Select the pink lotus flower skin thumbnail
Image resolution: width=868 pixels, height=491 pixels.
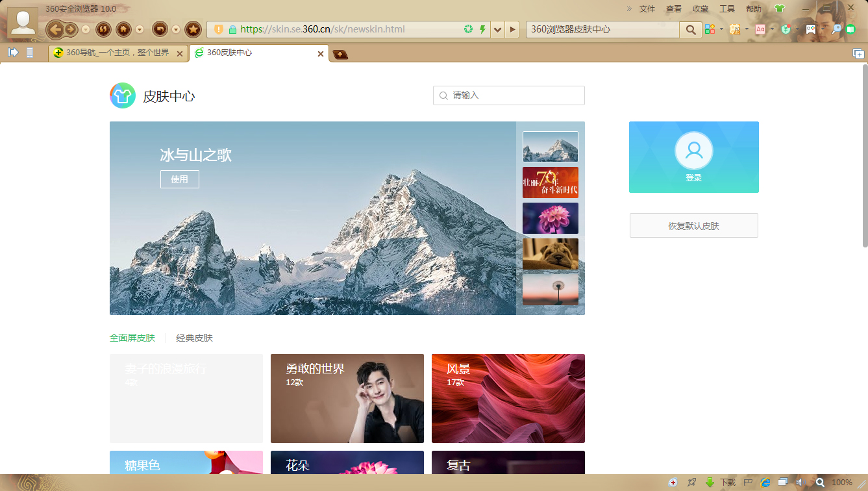[551, 218]
